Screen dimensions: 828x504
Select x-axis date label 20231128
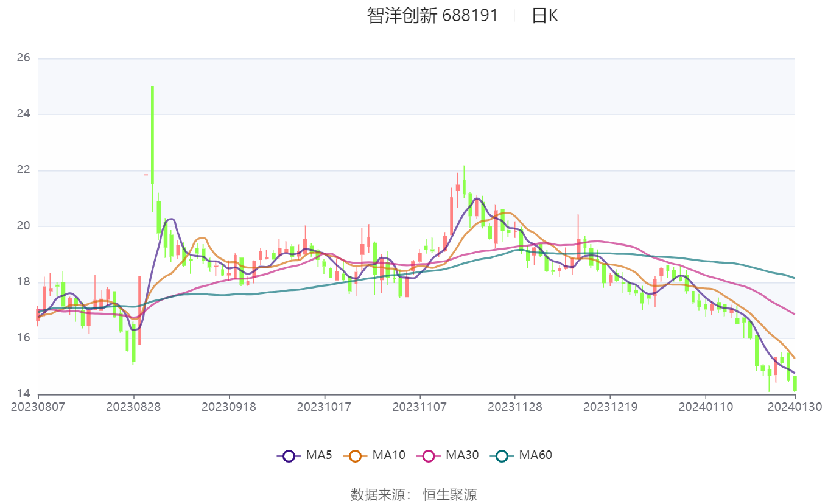tap(514, 407)
